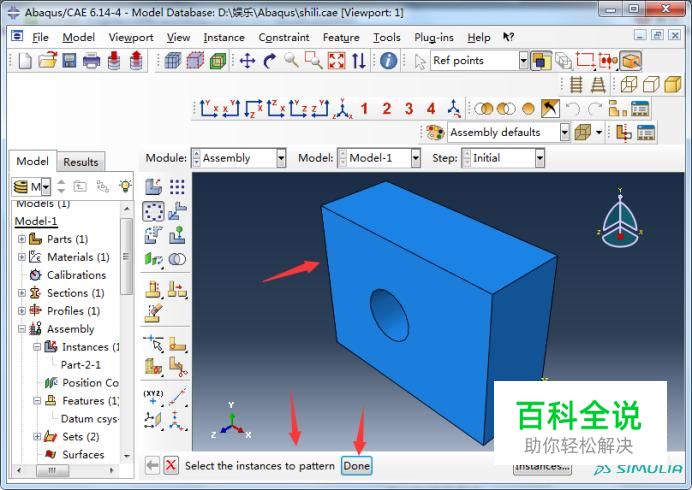Toggle hidden line render style

tap(651, 84)
